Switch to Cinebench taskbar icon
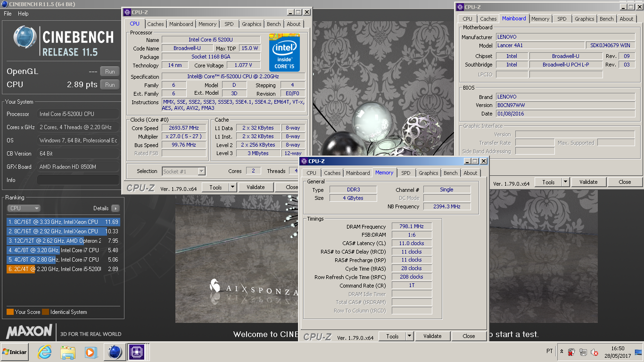The image size is (644, 362). (115, 352)
